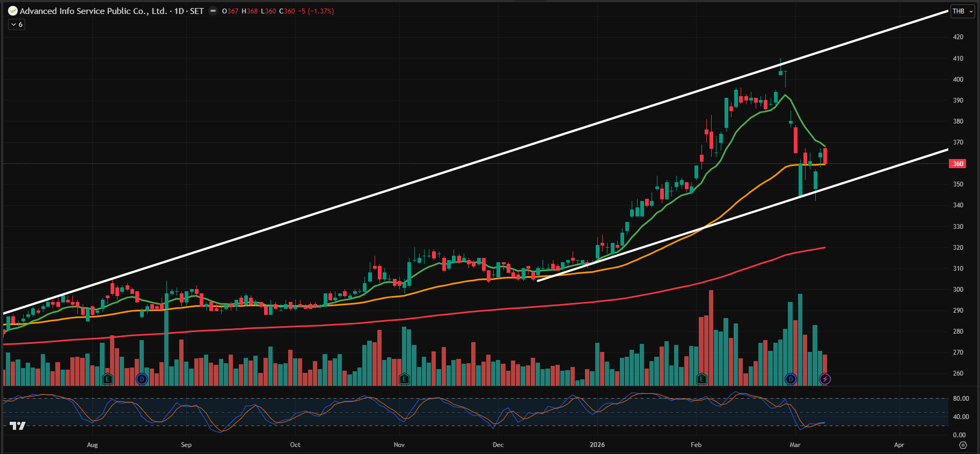Open the dividend marker before September
This screenshot has height=454, width=980.
pyautogui.click(x=142, y=379)
